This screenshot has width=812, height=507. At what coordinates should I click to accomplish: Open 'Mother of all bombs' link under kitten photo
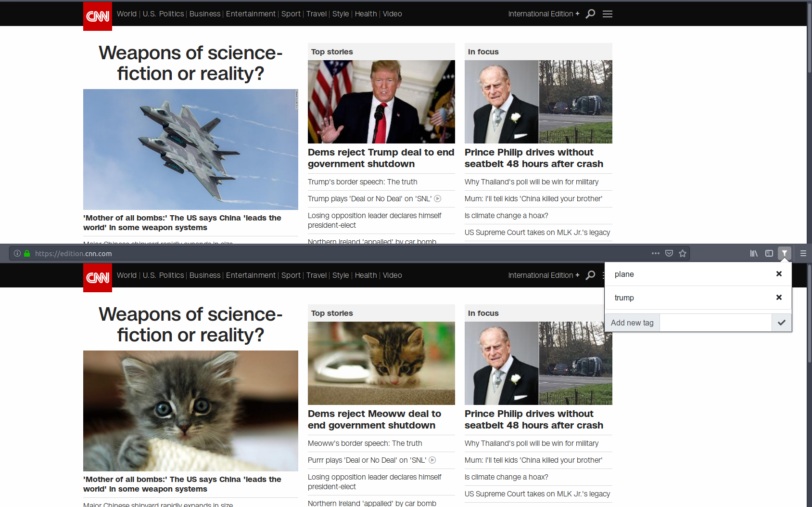[182, 484]
